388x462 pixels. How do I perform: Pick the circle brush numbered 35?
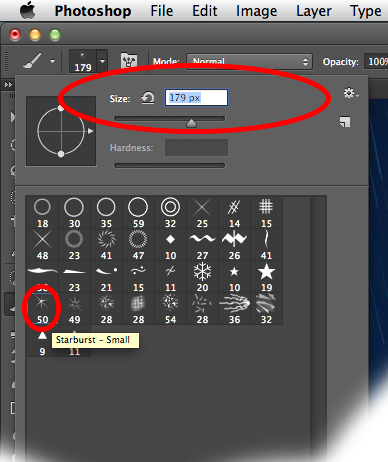click(x=106, y=213)
